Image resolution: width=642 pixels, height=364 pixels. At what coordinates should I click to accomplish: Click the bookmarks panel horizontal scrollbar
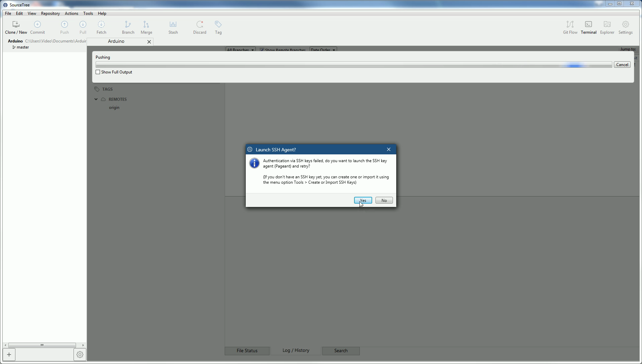(42, 345)
